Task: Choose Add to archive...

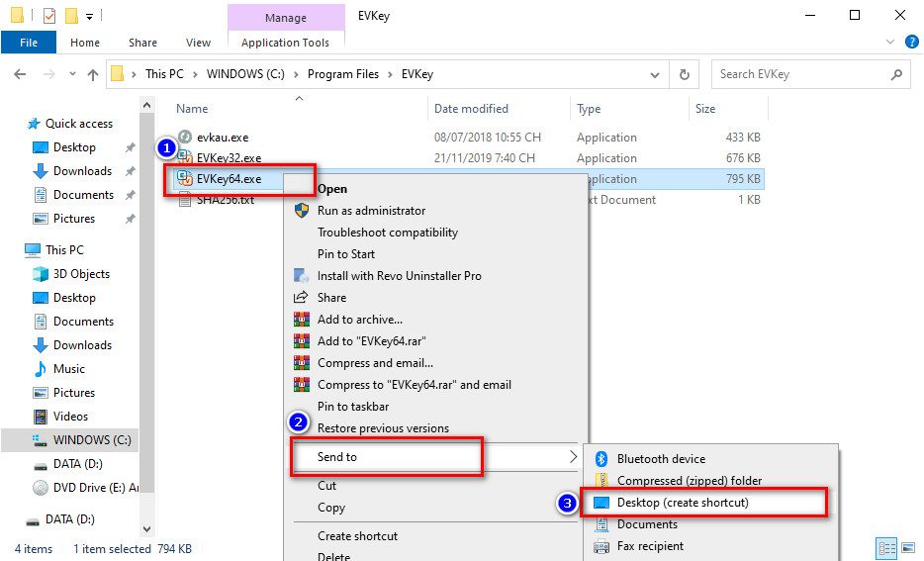Action: pyautogui.click(x=359, y=320)
